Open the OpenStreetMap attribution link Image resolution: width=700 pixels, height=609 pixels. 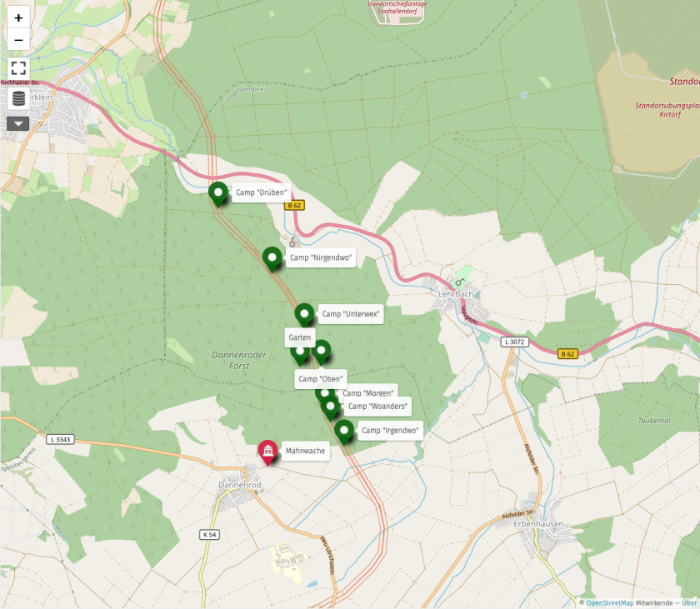click(x=610, y=603)
